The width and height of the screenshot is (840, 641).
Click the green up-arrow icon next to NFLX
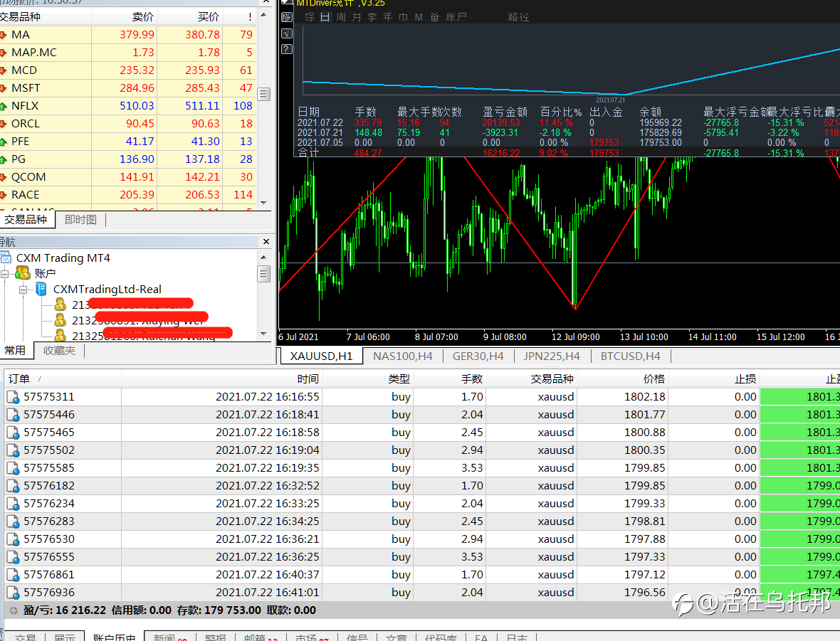[4, 106]
